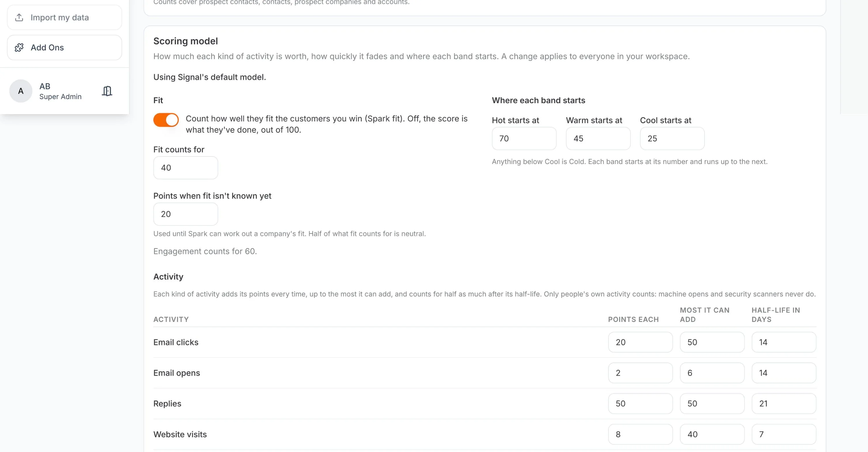Open the Add Ons page
The height and width of the screenshot is (452, 868).
click(64, 48)
